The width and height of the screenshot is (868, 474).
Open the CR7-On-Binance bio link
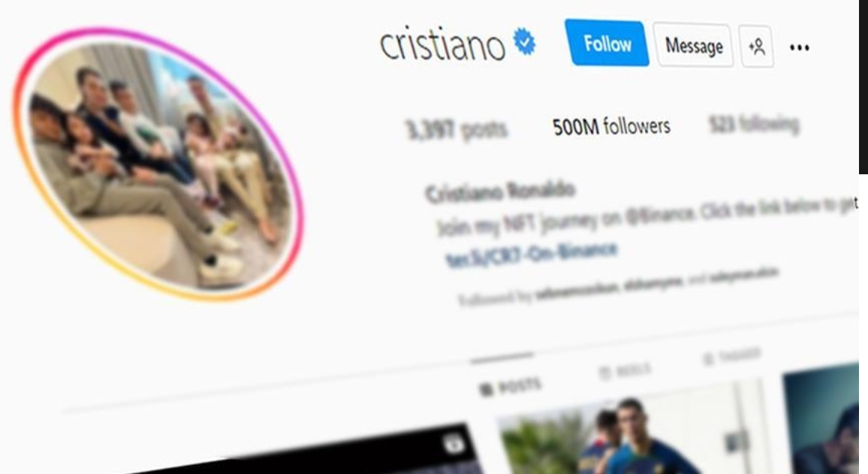pyautogui.click(x=531, y=254)
